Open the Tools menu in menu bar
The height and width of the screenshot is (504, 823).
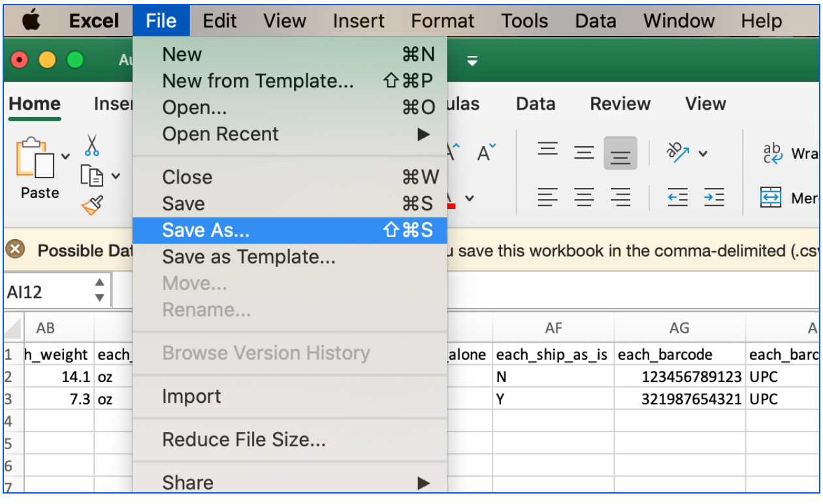[524, 20]
